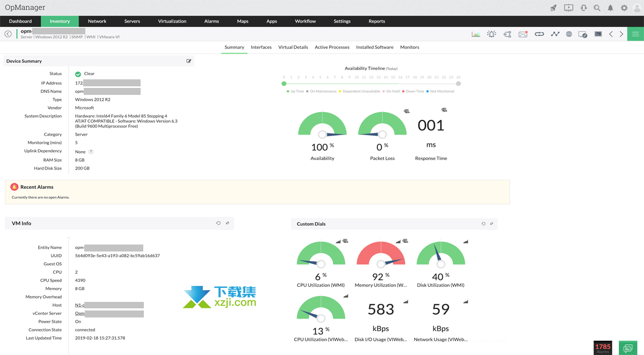The height and width of the screenshot is (355, 644).
Task: Click the Uplink Dependency help icon
Action: click(x=91, y=152)
